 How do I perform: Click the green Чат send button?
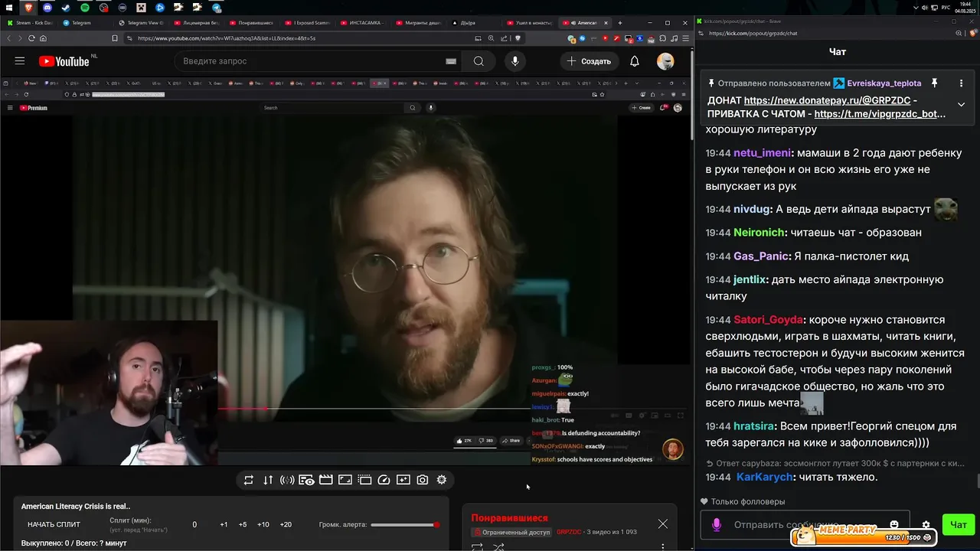click(959, 525)
